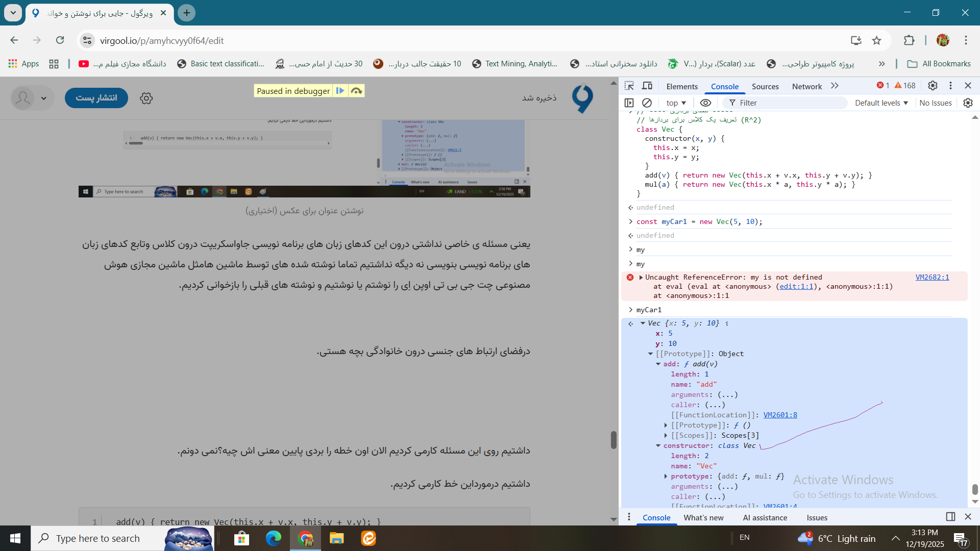The width and height of the screenshot is (980, 551).
Task: Clear the console with the ban icon
Action: coord(647,103)
